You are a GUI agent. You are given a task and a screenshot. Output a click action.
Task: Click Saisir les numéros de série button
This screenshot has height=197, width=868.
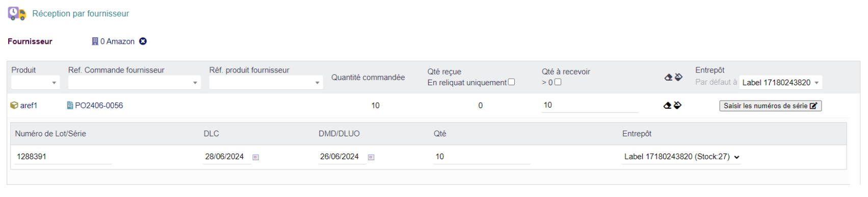coord(770,106)
